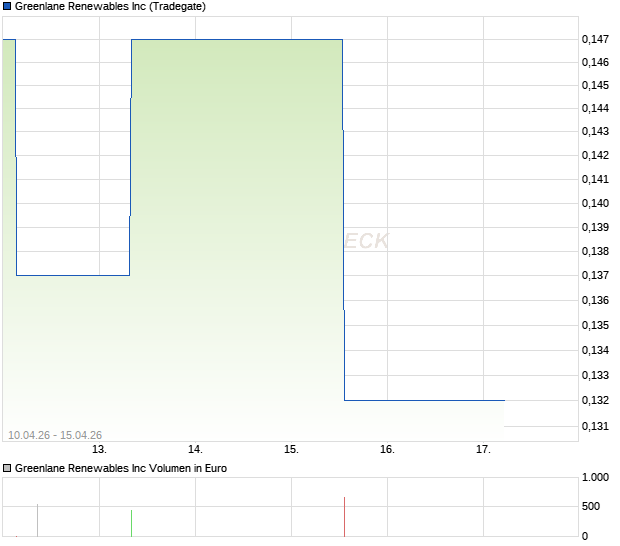Click the green volume bar
The width and height of the screenshot is (620, 546).
pos(131,523)
